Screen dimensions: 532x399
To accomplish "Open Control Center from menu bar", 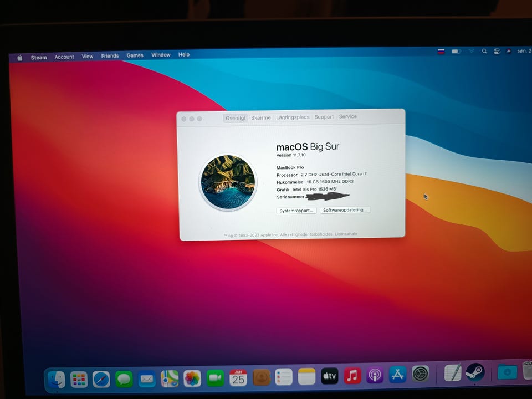I will (497, 51).
